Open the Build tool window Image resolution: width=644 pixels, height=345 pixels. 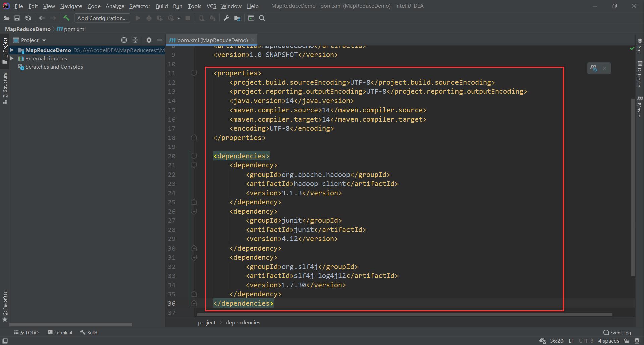(89, 333)
